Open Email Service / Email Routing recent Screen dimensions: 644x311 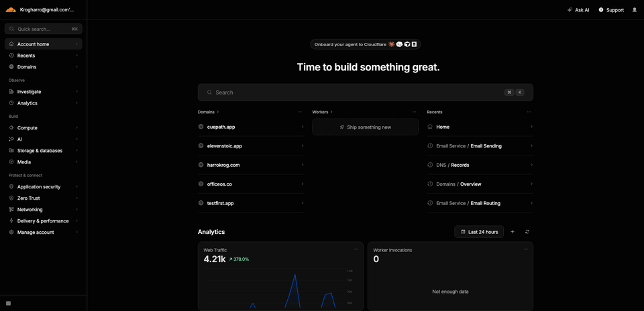(x=480, y=203)
